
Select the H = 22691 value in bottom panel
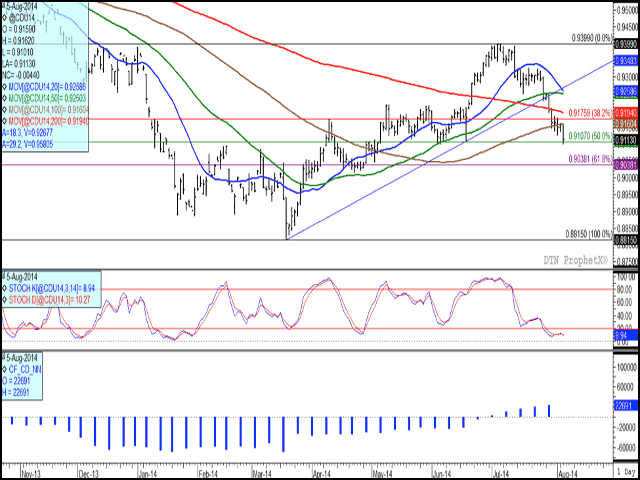pos(16,392)
